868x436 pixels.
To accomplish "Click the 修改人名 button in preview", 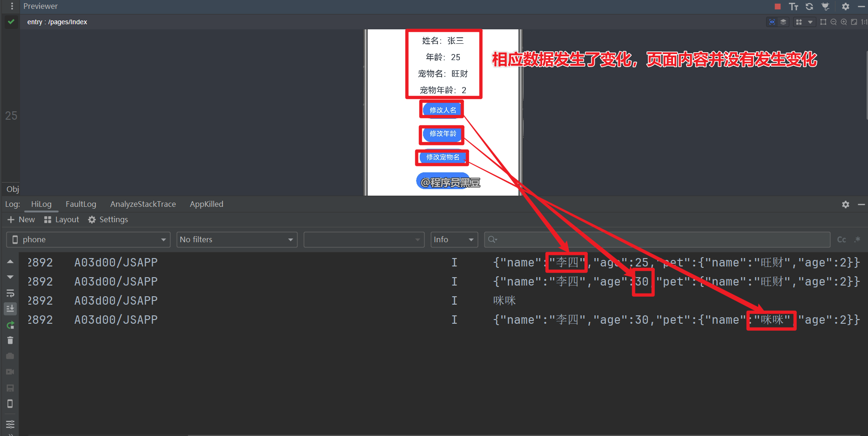I will [443, 110].
